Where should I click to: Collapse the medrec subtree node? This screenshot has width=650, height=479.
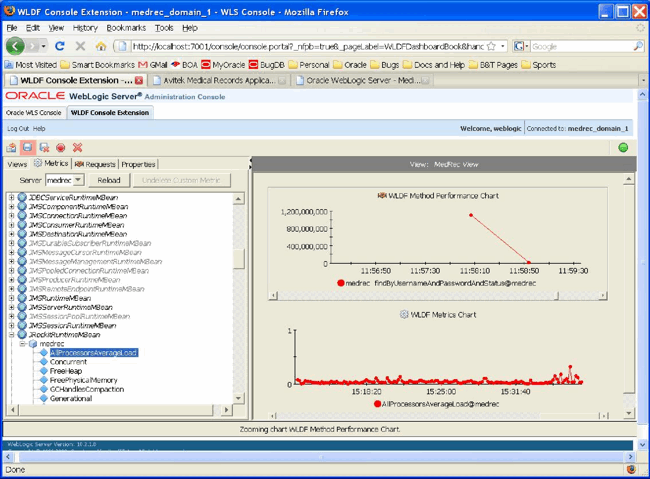pos(23,344)
